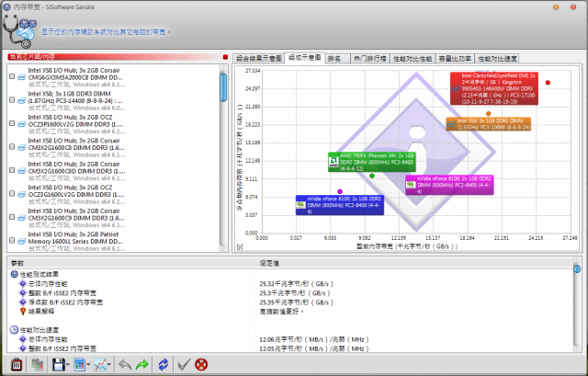Click the red Intel Clarksfield/Lynnfield chart label
Image resolution: width=588 pixels, height=376 pixels.
(x=494, y=88)
